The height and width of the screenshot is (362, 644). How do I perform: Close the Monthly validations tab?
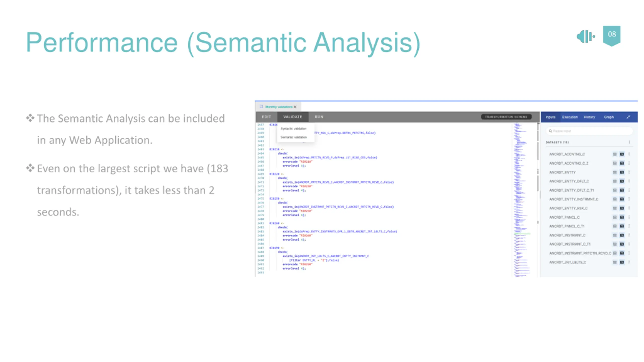[x=295, y=107]
